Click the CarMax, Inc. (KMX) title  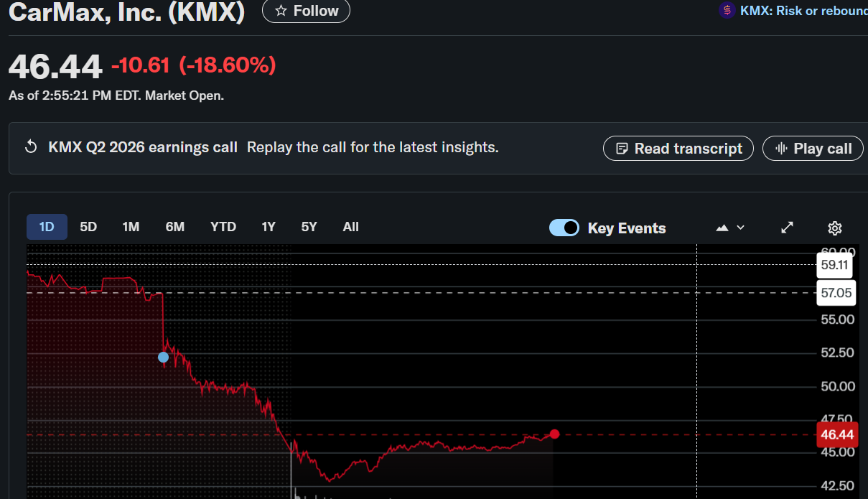[x=126, y=11]
